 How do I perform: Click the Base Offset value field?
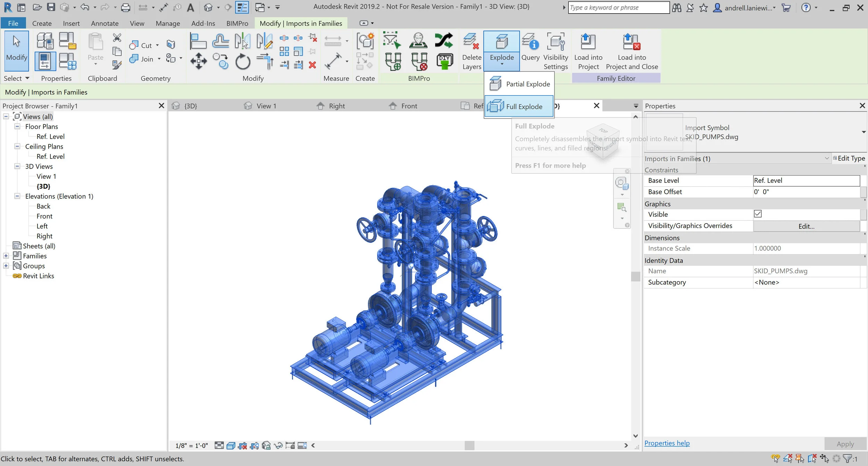click(806, 192)
